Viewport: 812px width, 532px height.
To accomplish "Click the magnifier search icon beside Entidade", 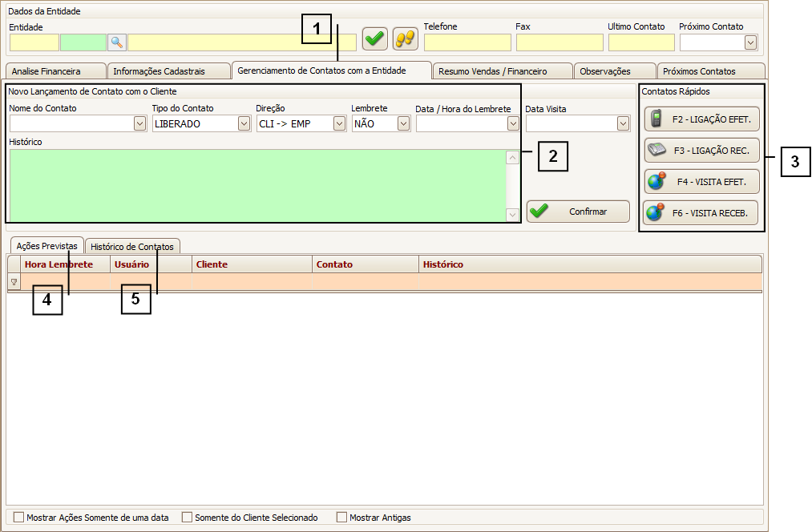I will pyautogui.click(x=117, y=42).
